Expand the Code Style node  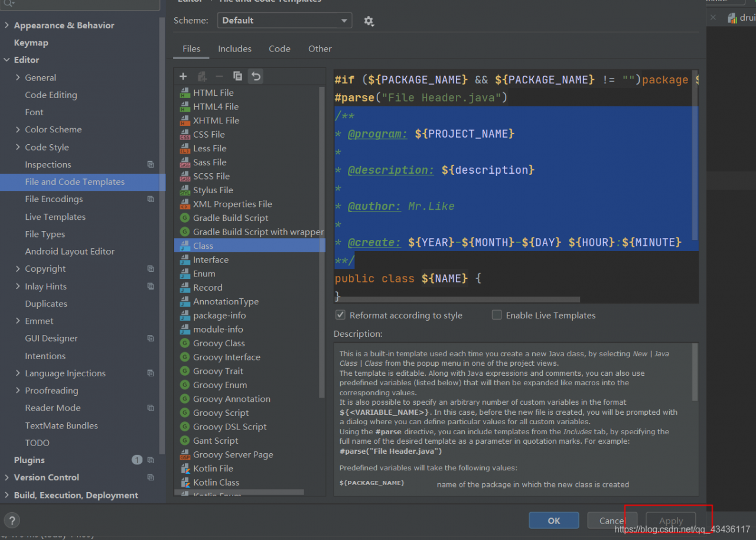pyautogui.click(x=18, y=147)
